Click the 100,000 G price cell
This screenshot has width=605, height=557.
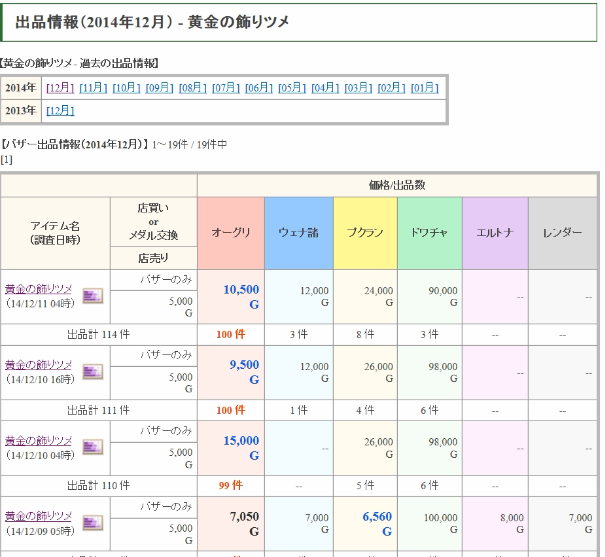(429, 523)
